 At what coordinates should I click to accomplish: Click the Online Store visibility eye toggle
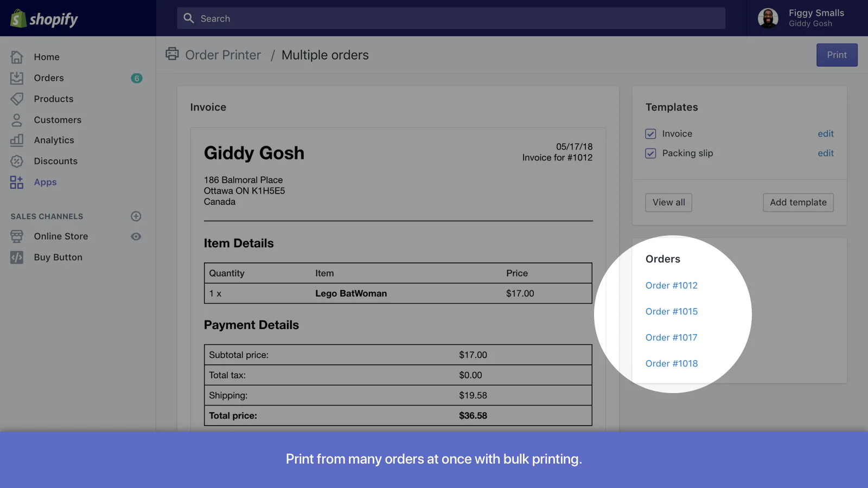pos(136,236)
